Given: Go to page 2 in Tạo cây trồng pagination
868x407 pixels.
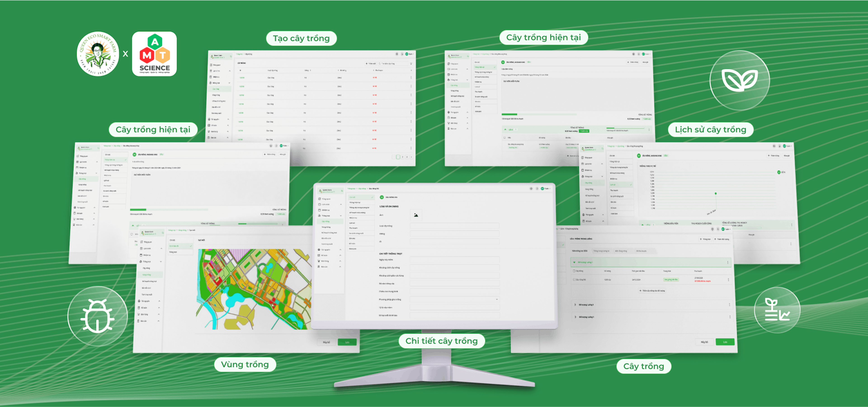Looking at the screenshot, I should click(402, 157).
